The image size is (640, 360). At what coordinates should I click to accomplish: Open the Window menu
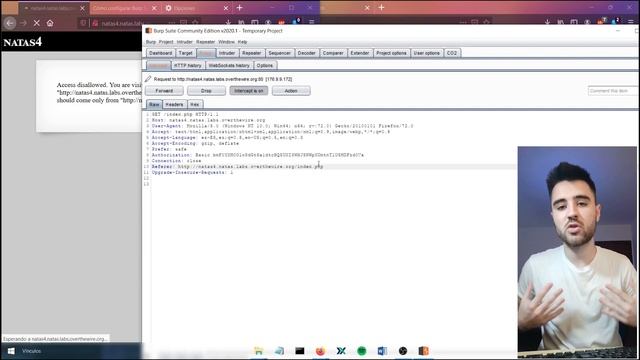point(226,42)
